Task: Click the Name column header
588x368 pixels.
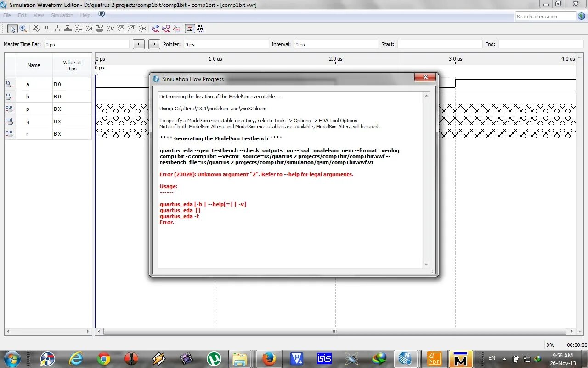Action: click(x=34, y=65)
